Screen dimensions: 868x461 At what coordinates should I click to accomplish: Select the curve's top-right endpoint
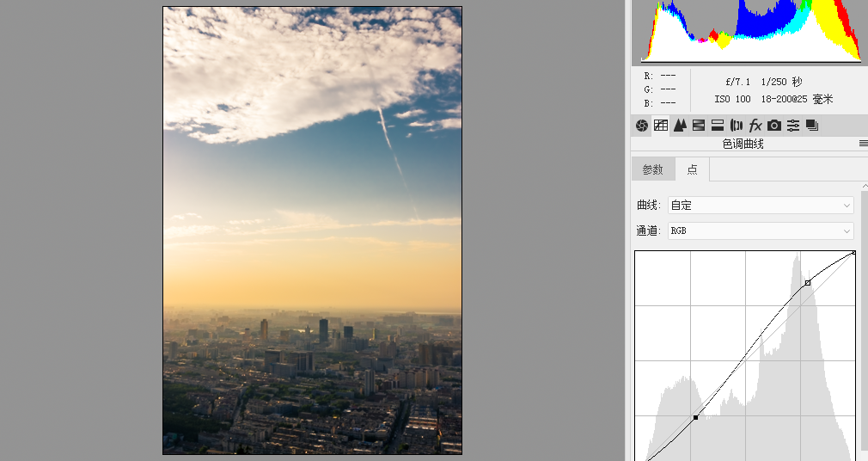853,253
